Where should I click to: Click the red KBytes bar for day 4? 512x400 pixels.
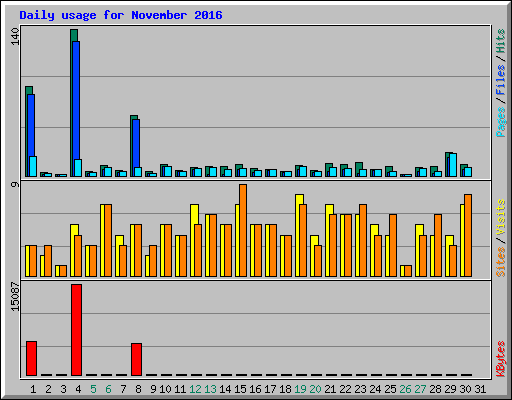76,330
